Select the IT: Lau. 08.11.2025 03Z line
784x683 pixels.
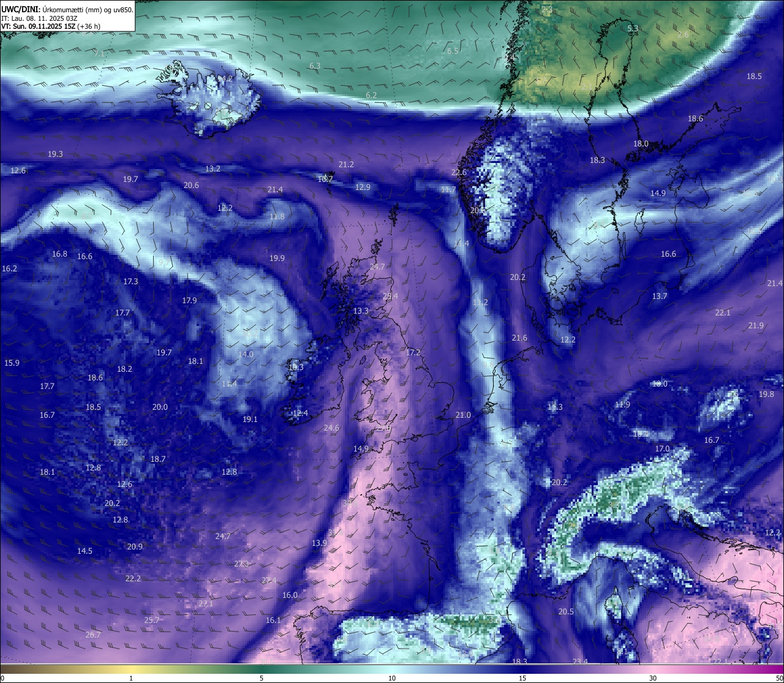(x=39, y=18)
